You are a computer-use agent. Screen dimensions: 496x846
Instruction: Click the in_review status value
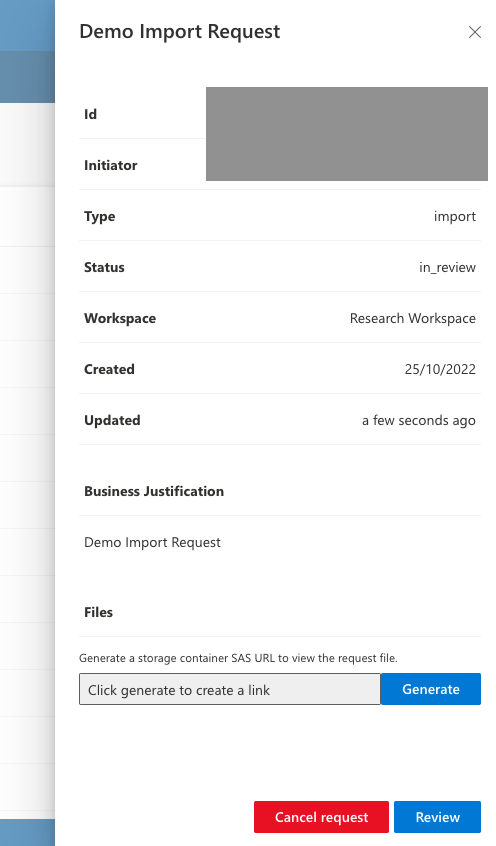click(447, 268)
